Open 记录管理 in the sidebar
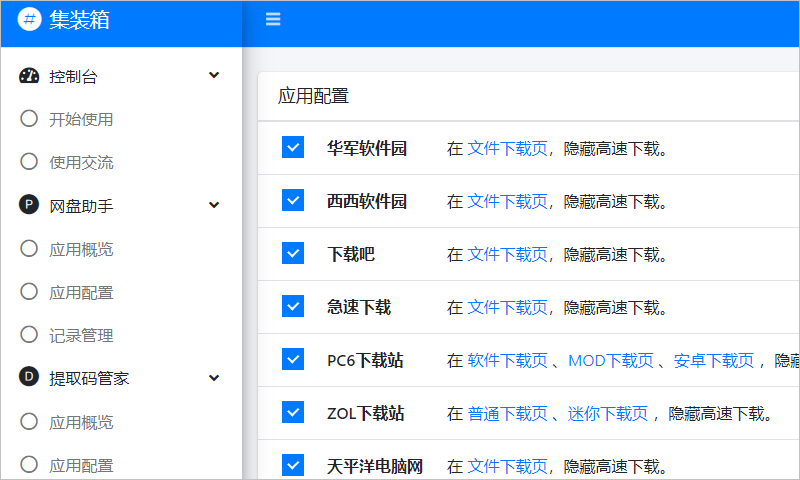Image resolution: width=800 pixels, height=480 pixels. [81, 336]
